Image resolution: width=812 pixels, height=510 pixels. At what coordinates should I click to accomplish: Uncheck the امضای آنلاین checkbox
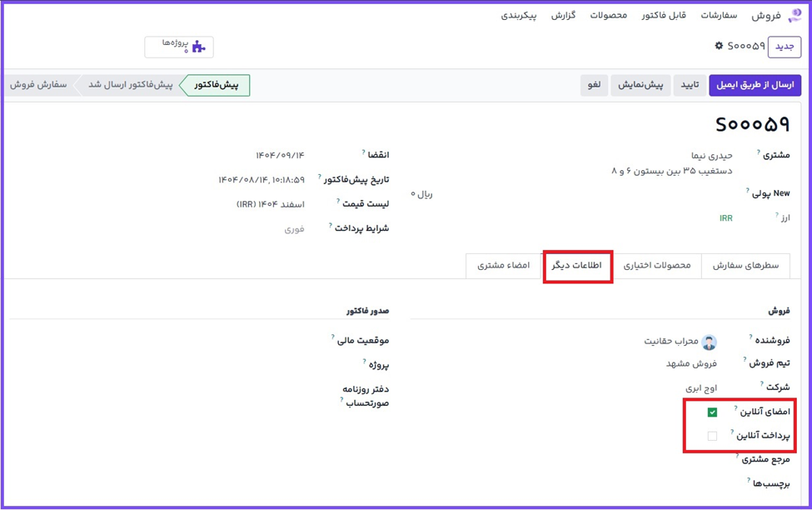(712, 412)
